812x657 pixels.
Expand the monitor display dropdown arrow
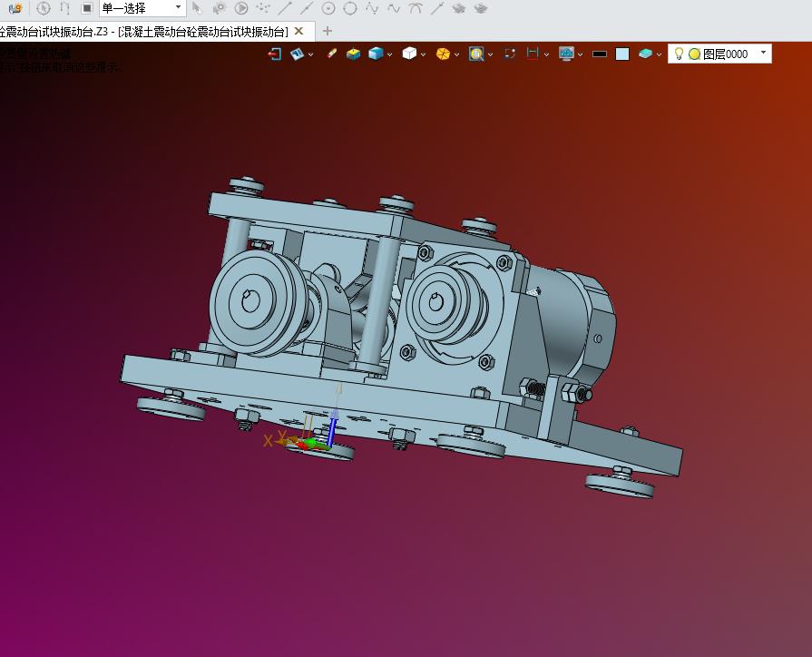pyautogui.click(x=580, y=54)
